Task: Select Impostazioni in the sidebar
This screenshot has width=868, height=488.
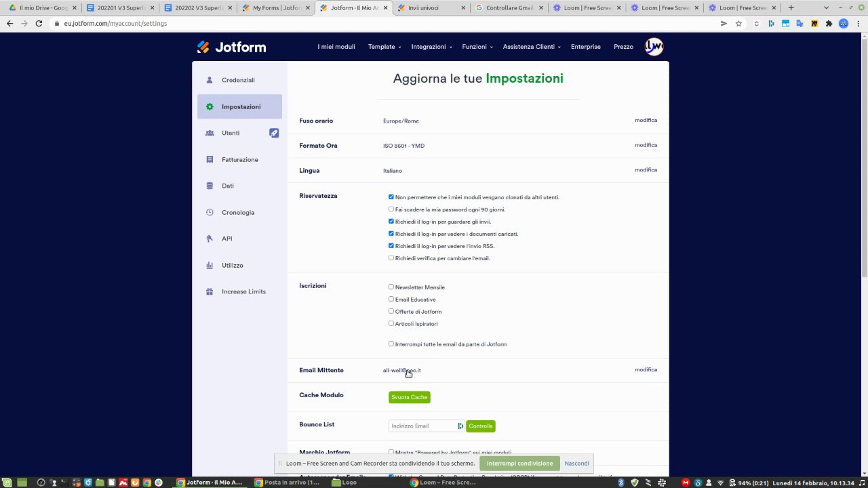Action: click(239, 106)
